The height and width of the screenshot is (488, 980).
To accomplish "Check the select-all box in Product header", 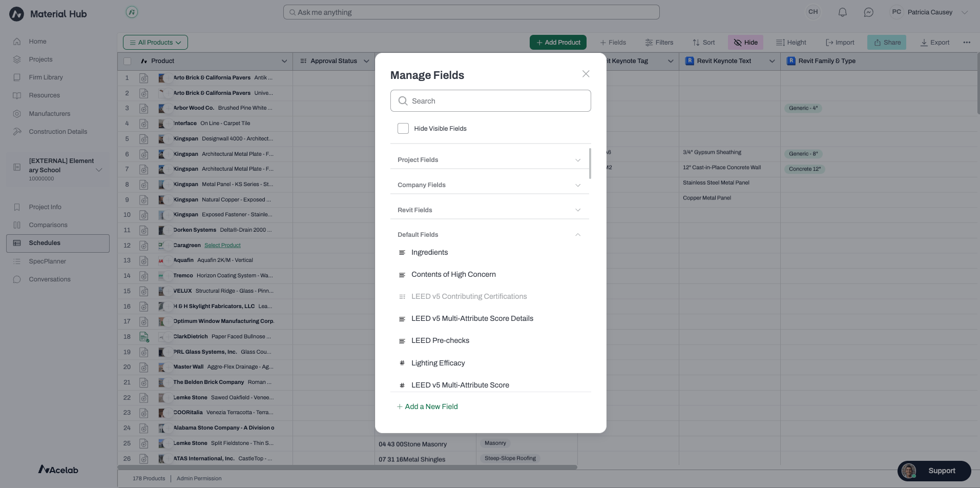I will point(128,61).
